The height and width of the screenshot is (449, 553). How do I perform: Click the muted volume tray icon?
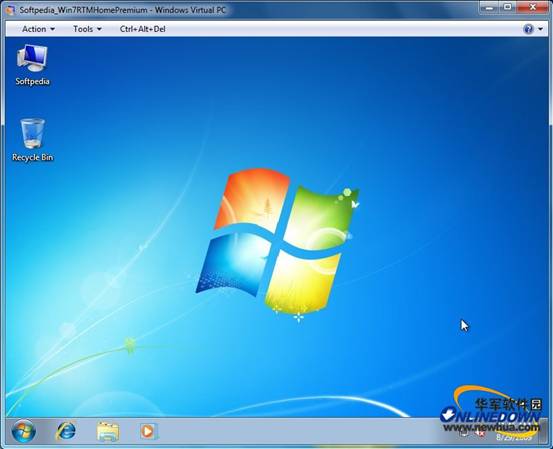coord(480,433)
